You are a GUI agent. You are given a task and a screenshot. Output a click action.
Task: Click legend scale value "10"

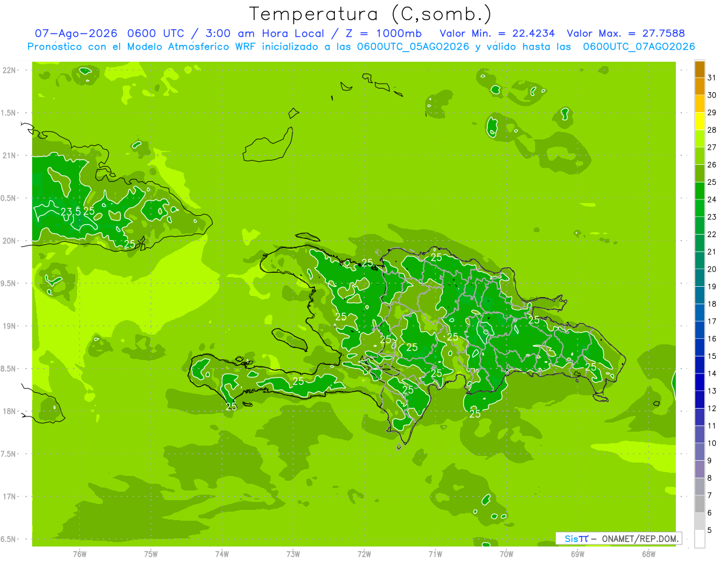tap(712, 443)
